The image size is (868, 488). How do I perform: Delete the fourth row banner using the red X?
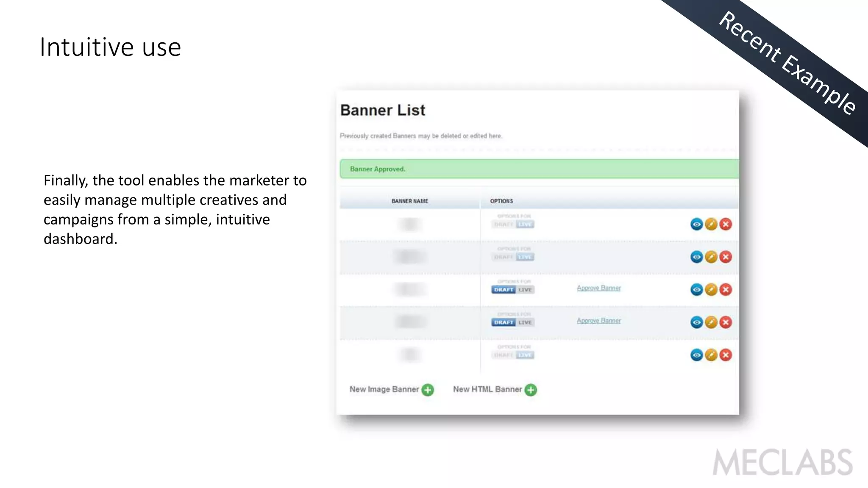tap(726, 322)
